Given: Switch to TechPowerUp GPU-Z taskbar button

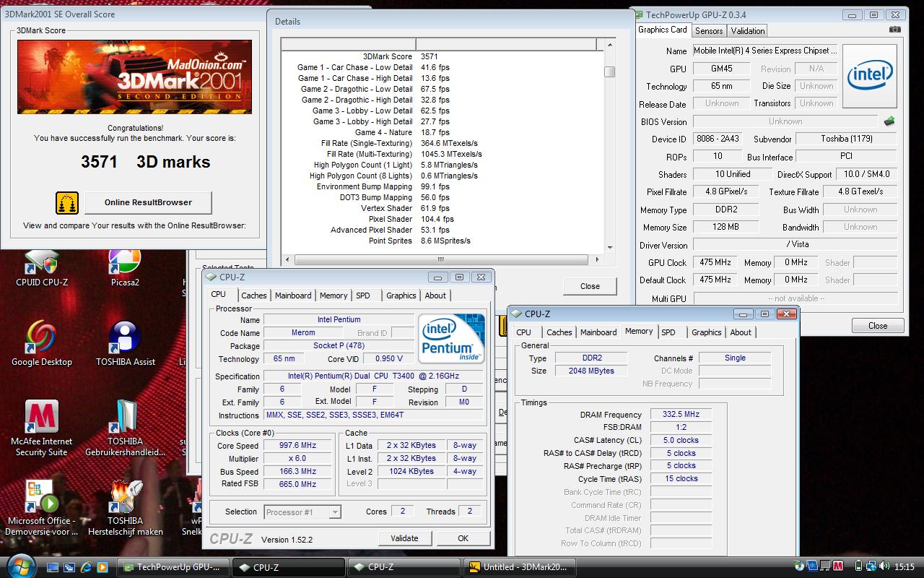Looking at the screenshot, I should click(x=173, y=567).
